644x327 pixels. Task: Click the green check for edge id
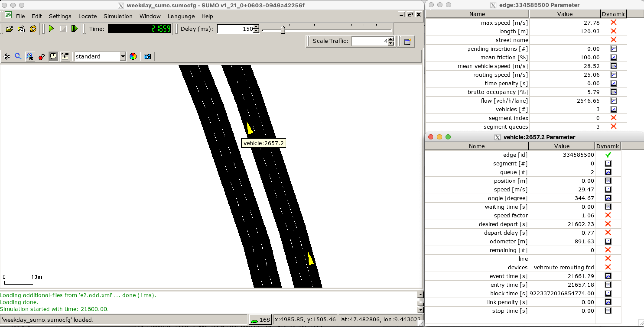point(608,155)
